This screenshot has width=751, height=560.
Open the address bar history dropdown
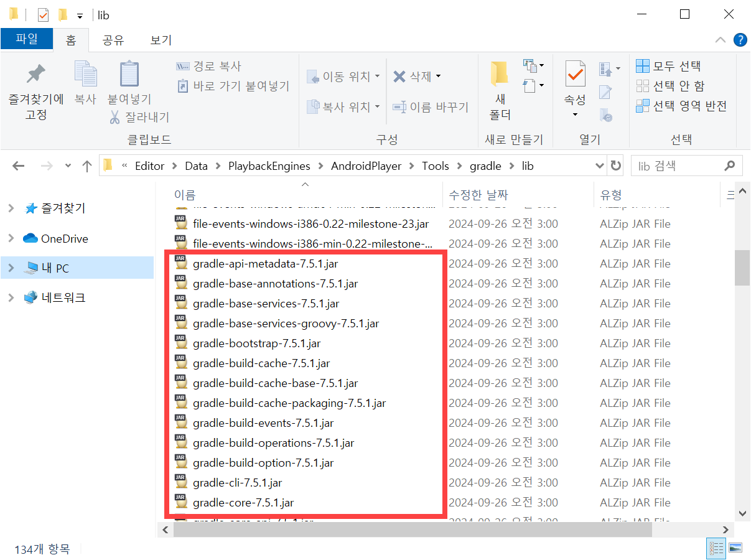point(600,166)
